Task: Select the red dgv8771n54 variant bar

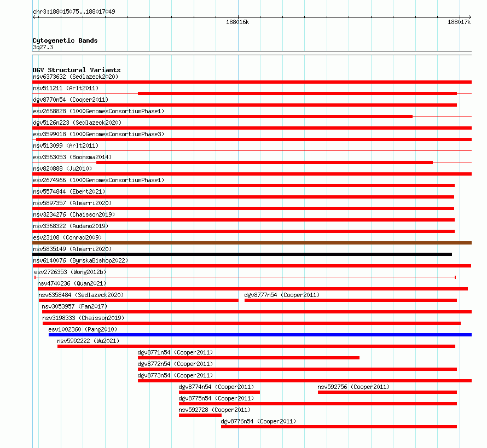Action: [x=248, y=358]
